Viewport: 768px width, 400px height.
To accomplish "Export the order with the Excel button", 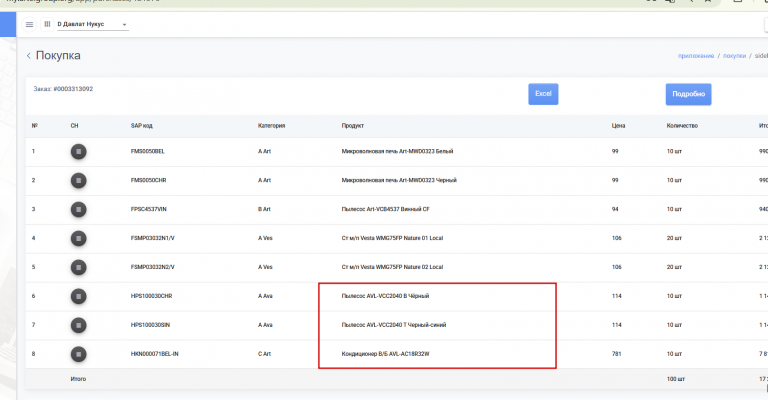I will coord(543,94).
